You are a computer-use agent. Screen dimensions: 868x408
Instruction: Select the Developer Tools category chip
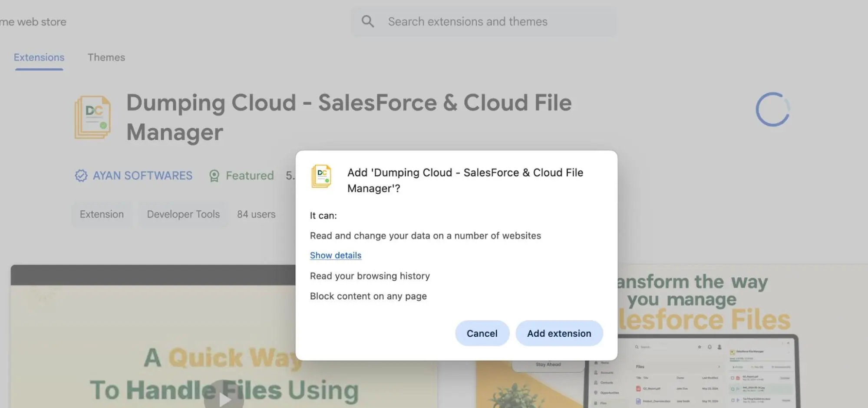pyautogui.click(x=183, y=214)
